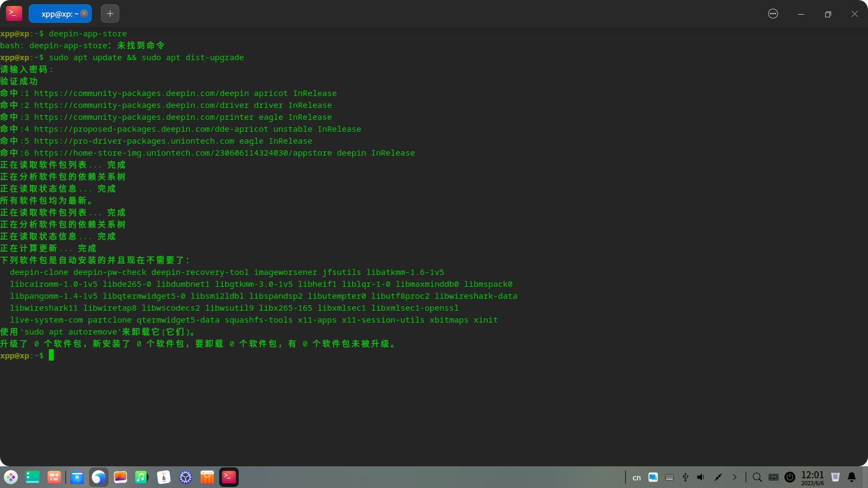Open the blue chat tray icon
Screen dimensions: 868x488
tap(653, 477)
